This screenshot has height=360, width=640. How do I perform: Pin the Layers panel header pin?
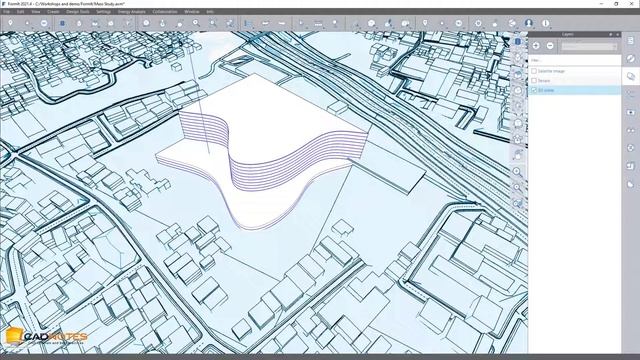click(x=611, y=34)
